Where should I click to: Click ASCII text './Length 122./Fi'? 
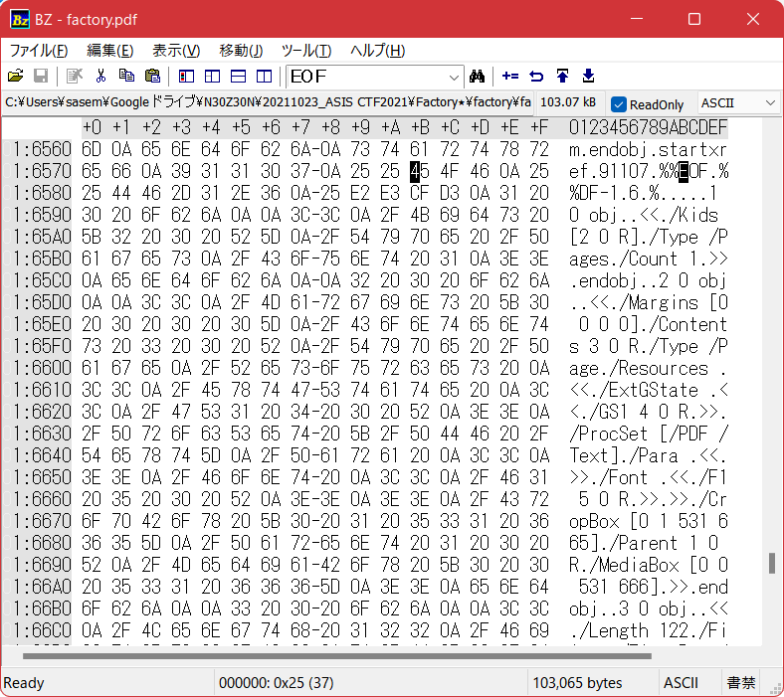point(648,630)
